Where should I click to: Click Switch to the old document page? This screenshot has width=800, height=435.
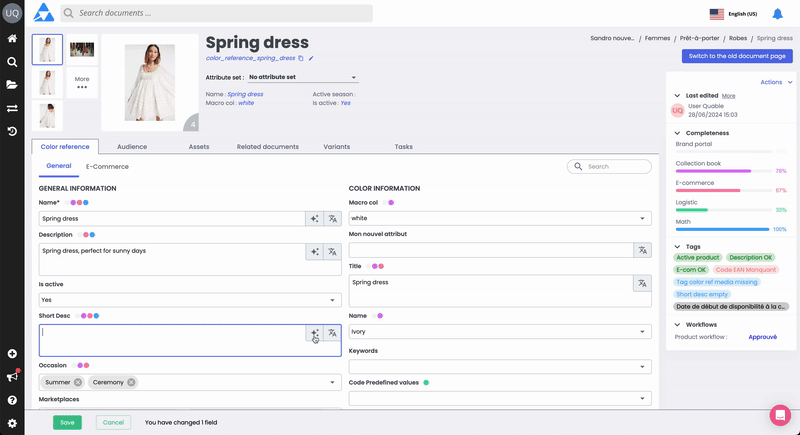click(x=737, y=57)
